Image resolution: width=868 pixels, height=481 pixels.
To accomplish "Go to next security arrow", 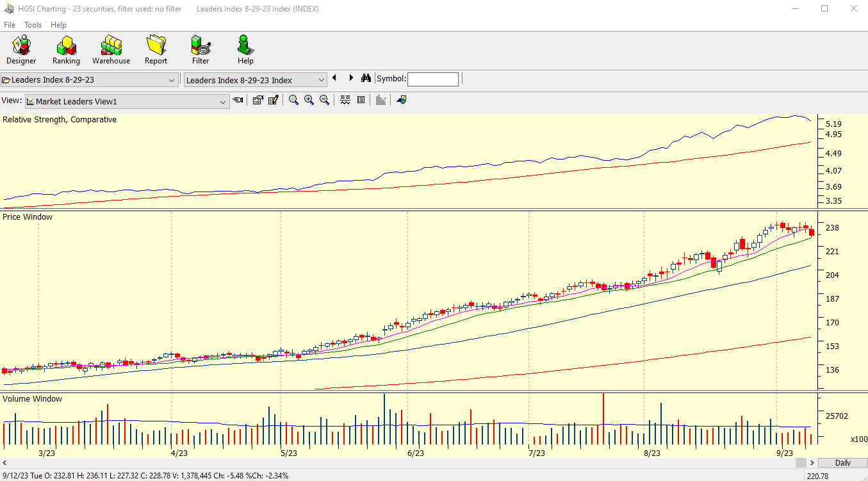I will 351,78.
